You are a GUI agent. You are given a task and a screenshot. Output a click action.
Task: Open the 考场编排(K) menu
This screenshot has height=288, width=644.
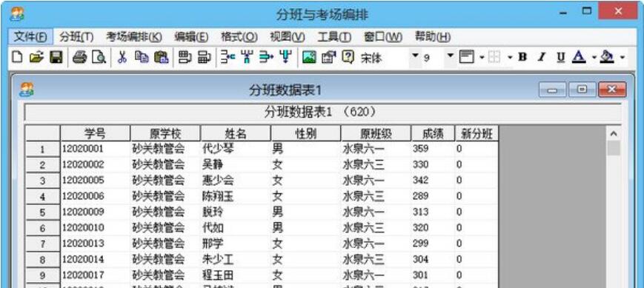coord(134,37)
